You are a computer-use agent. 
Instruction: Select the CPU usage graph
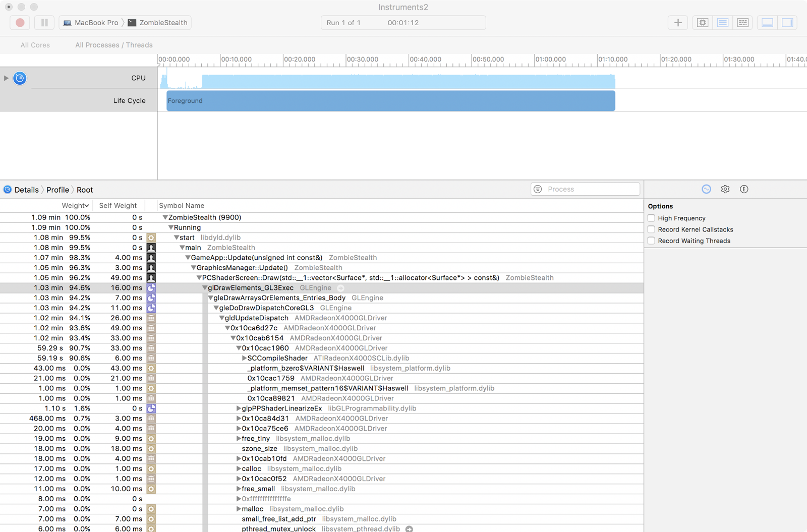tap(387, 80)
